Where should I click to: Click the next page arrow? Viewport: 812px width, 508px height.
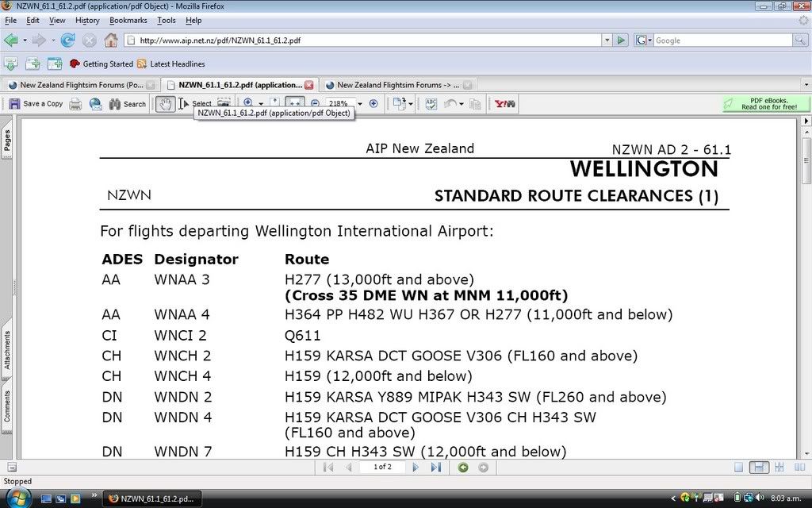click(416, 468)
